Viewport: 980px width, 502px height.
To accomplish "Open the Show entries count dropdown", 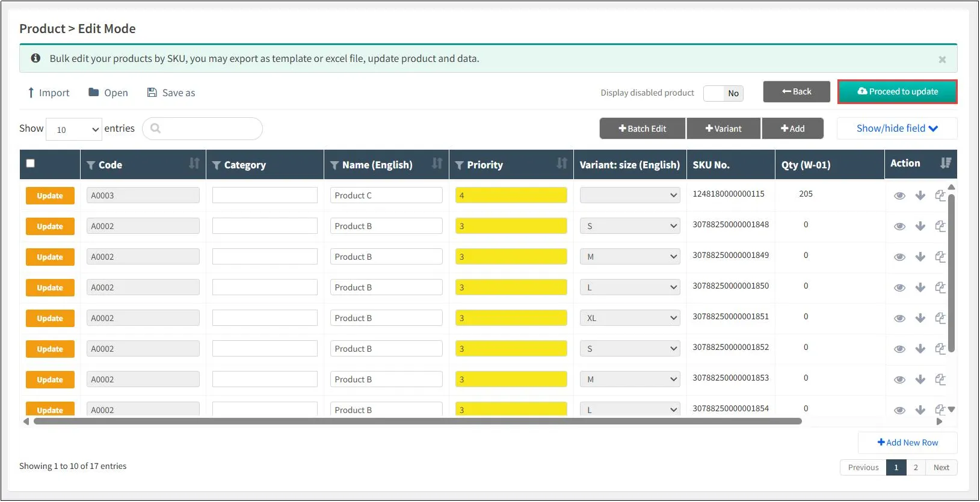I will (x=75, y=129).
